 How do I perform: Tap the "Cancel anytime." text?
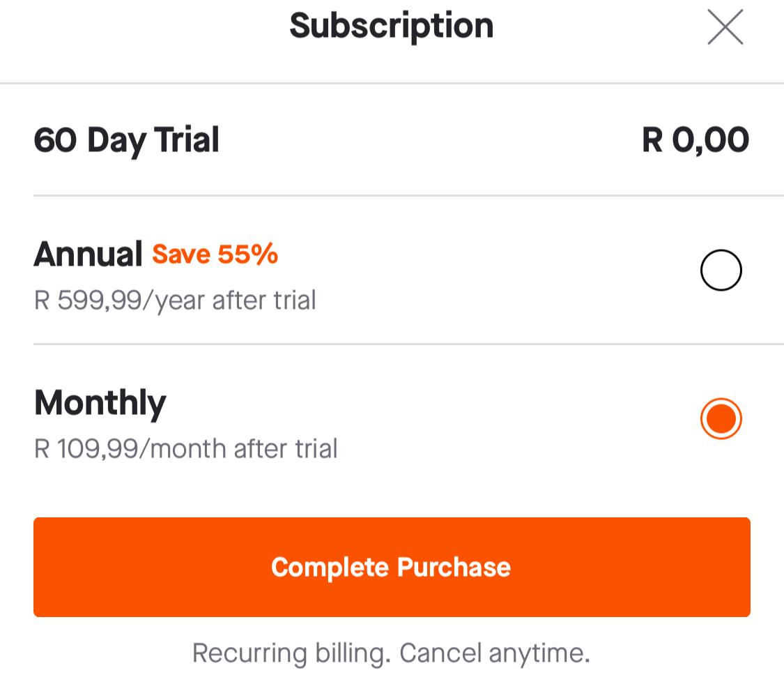coord(495,654)
